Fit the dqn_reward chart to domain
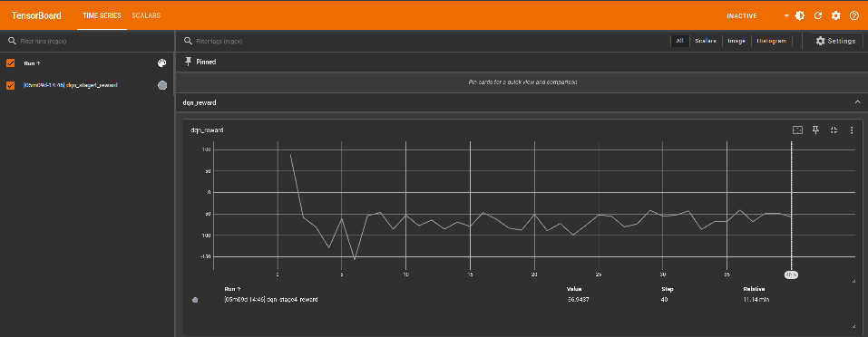This screenshot has width=868, height=337. tap(797, 130)
